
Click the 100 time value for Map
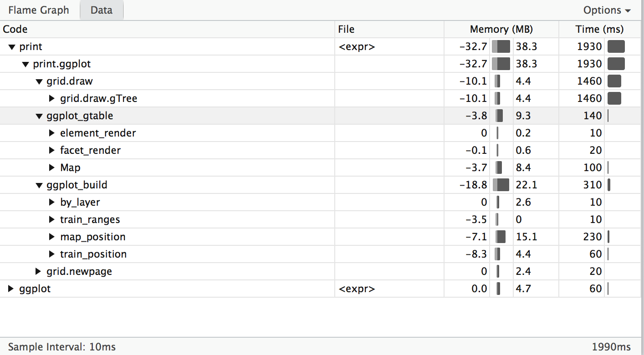point(593,167)
